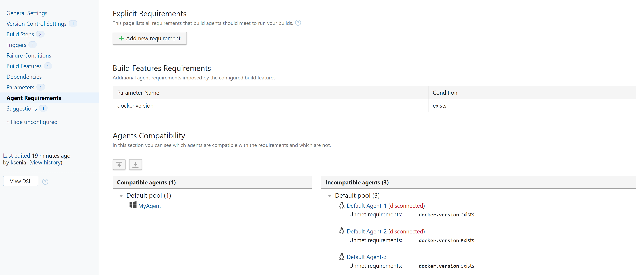Click the Condition column header
Image resolution: width=644 pixels, height=275 pixels.
click(x=532, y=93)
